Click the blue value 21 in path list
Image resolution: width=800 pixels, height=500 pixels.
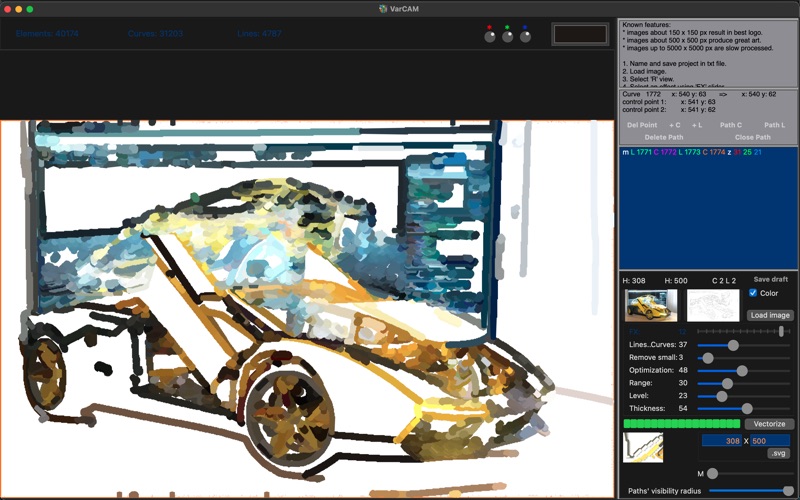click(757, 152)
